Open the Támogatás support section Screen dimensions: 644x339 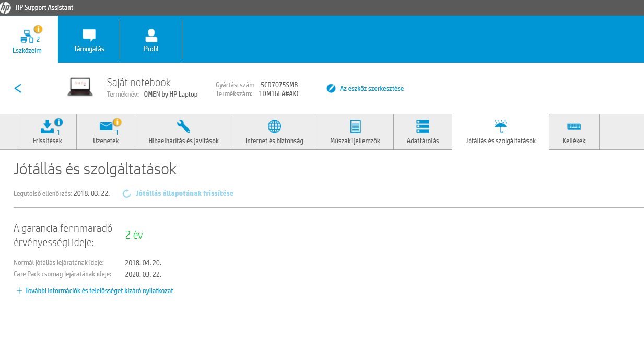pos(89,39)
